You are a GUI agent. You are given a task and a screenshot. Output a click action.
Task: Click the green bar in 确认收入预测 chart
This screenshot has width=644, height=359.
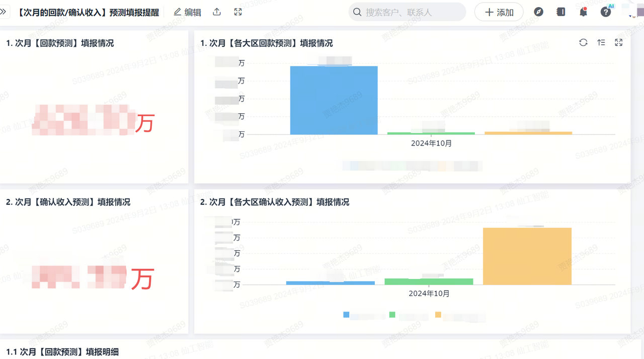pos(429,281)
